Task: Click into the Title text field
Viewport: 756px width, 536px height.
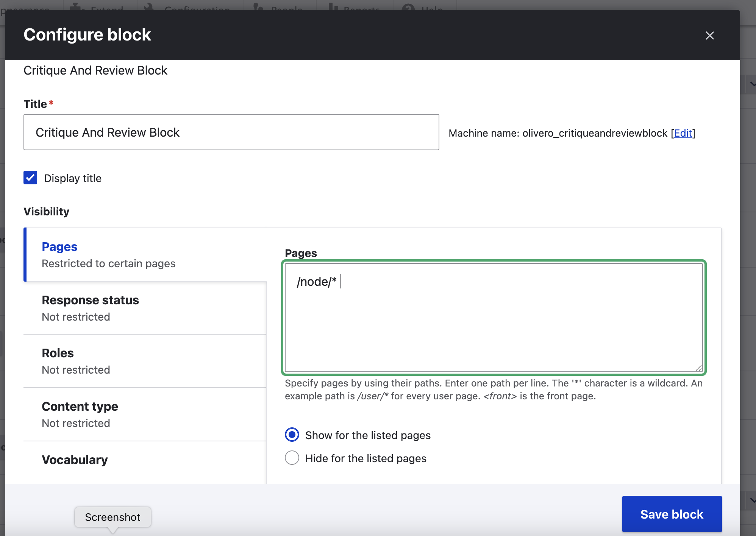Action: [231, 132]
